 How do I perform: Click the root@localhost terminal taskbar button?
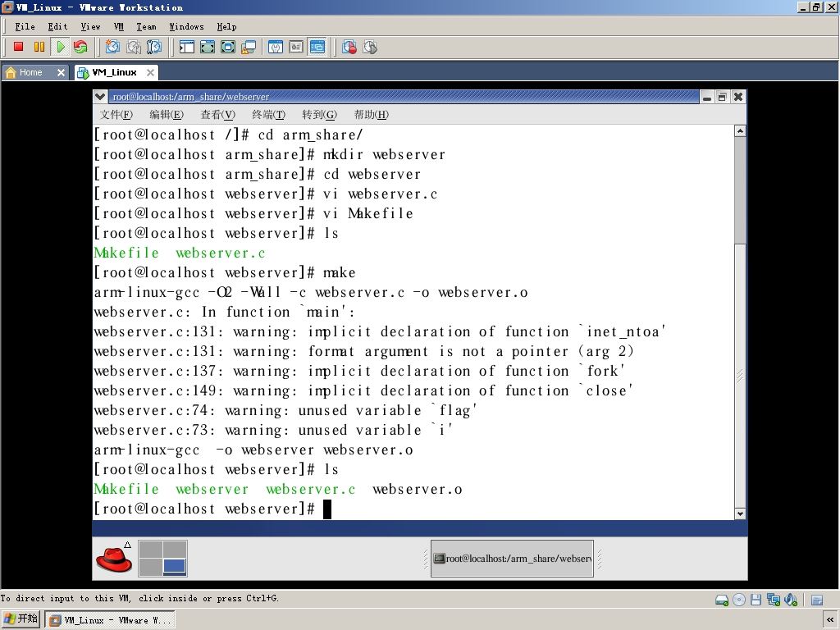[512, 558]
